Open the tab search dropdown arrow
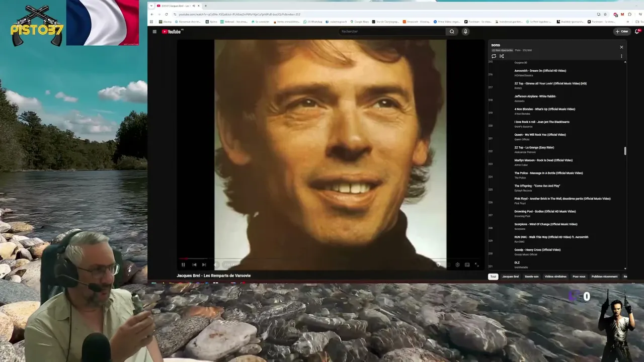 [152, 6]
